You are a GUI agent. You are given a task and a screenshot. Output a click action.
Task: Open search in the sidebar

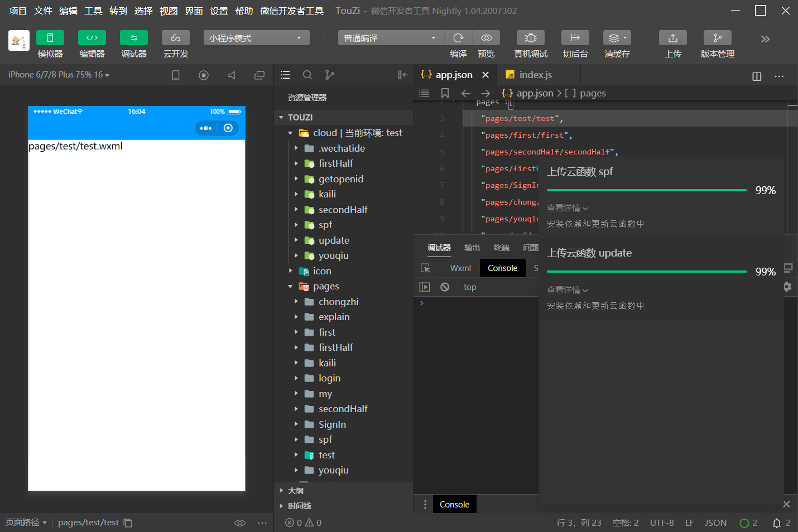tap(307, 75)
